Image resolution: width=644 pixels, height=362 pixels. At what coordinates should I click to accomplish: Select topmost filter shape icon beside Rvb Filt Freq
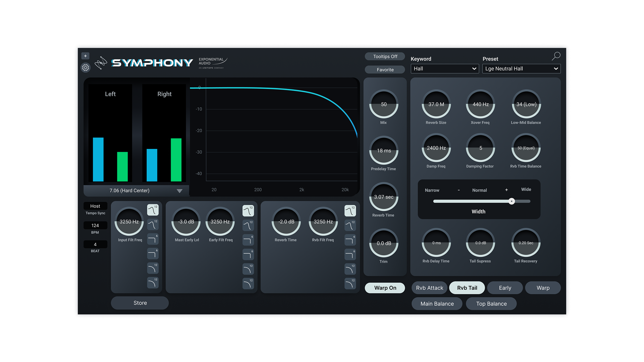tap(350, 211)
